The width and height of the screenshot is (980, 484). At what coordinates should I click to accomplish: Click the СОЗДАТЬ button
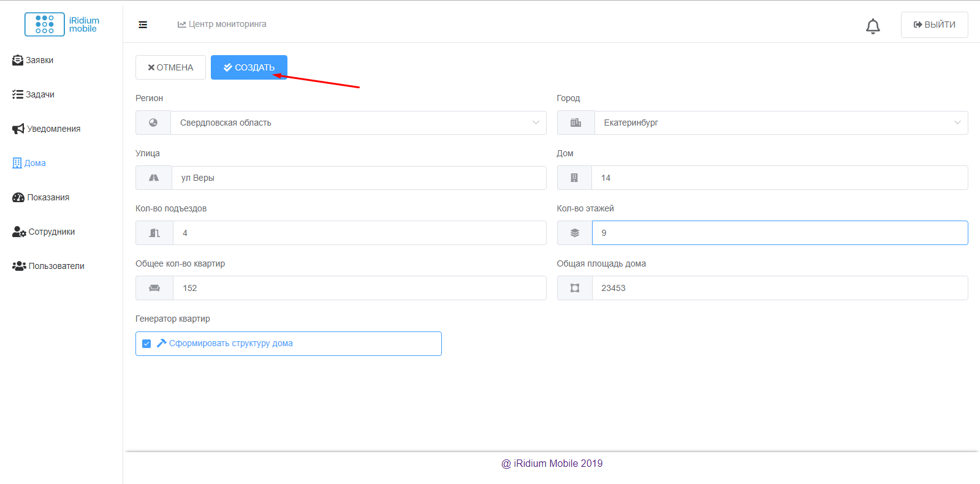(249, 67)
